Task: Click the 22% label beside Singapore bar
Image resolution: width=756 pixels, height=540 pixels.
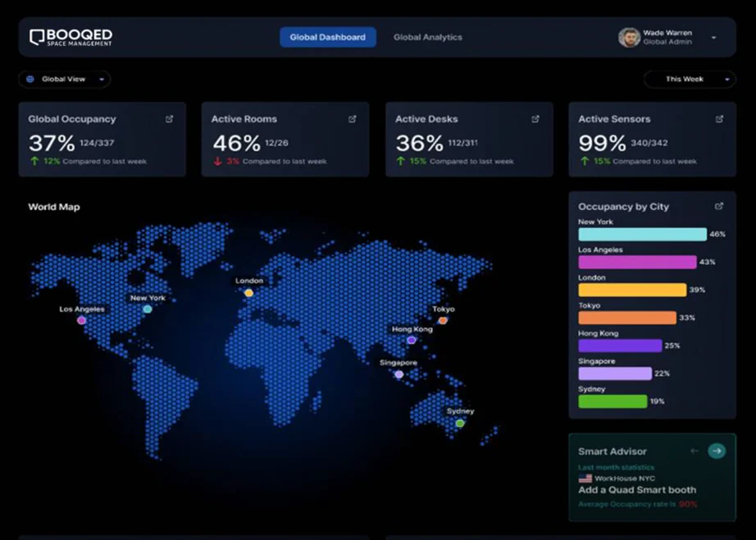Action: (662, 373)
